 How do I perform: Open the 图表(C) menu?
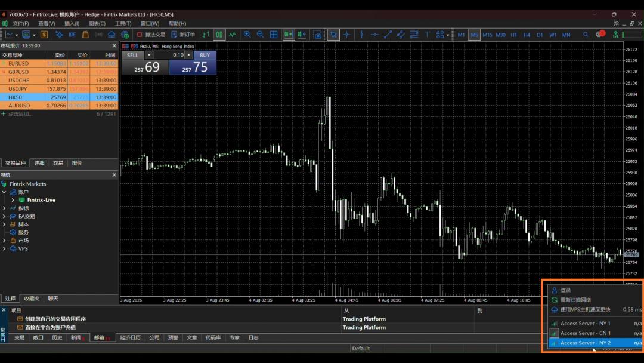click(97, 24)
